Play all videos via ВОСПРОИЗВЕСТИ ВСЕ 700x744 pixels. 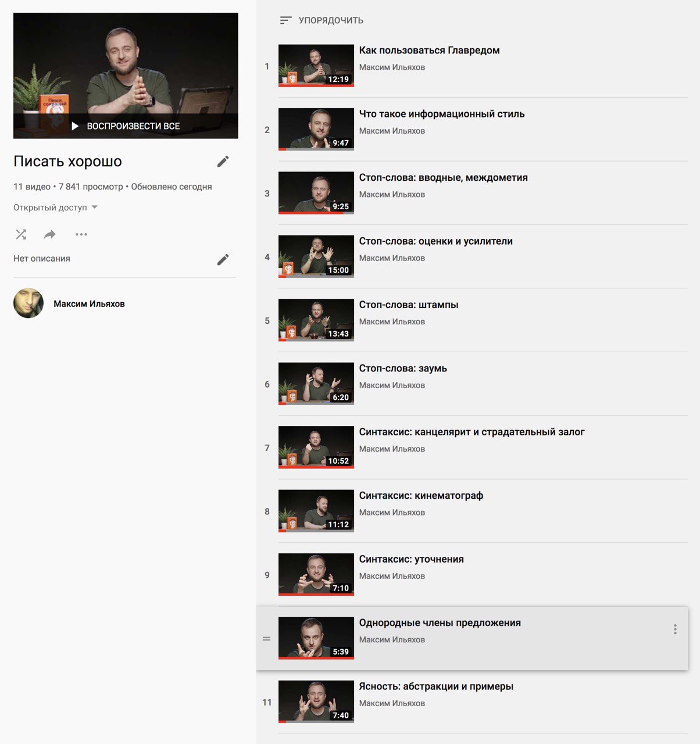[x=126, y=126]
